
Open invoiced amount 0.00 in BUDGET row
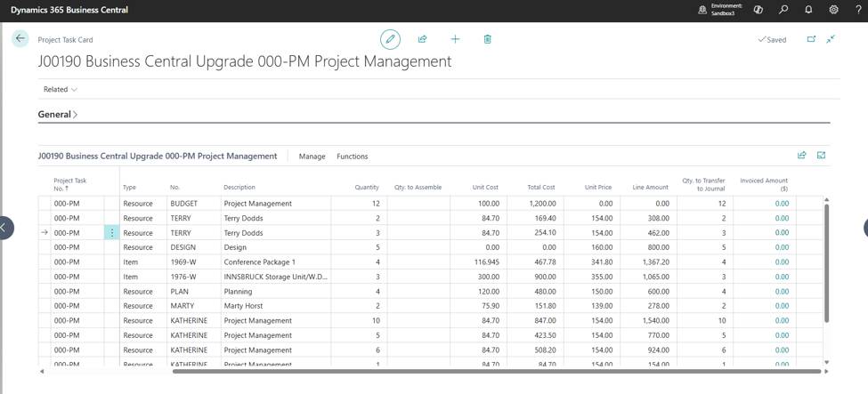click(x=782, y=204)
